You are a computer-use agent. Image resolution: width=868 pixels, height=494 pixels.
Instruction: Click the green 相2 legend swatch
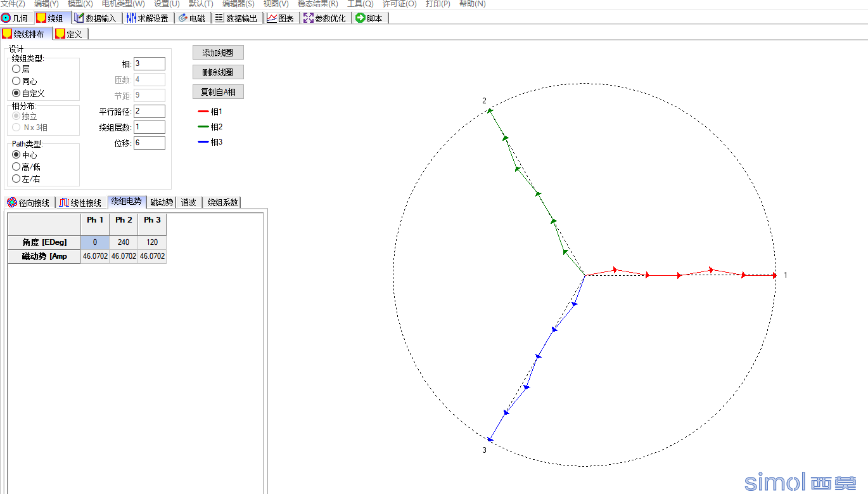point(203,127)
